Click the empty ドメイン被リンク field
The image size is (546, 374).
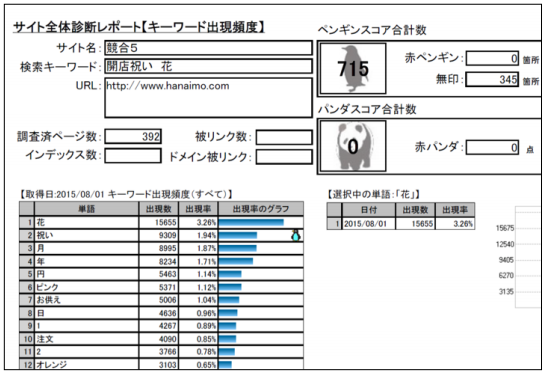(284, 157)
